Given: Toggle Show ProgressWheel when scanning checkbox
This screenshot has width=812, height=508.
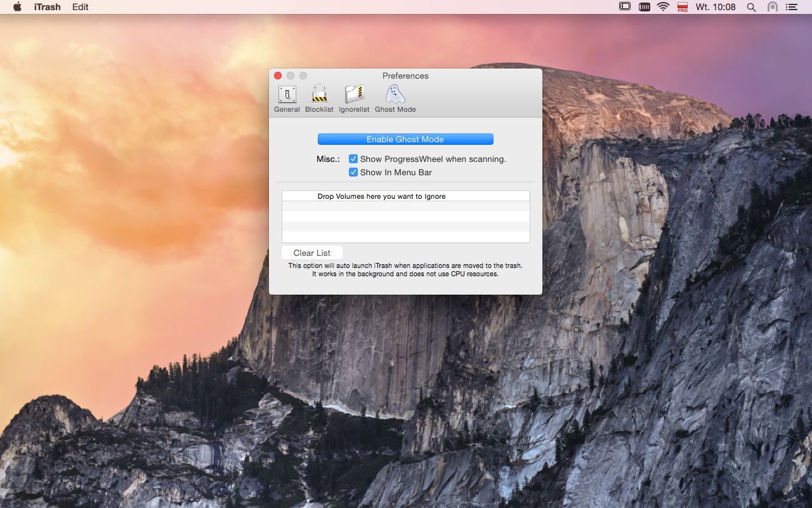Looking at the screenshot, I should [353, 159].
